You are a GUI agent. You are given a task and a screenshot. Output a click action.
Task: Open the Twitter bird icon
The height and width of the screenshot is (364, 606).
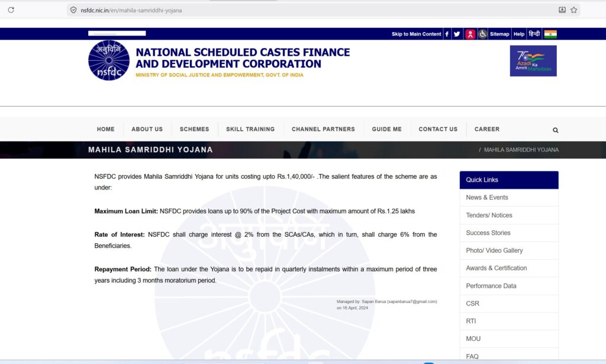(457, 34)
